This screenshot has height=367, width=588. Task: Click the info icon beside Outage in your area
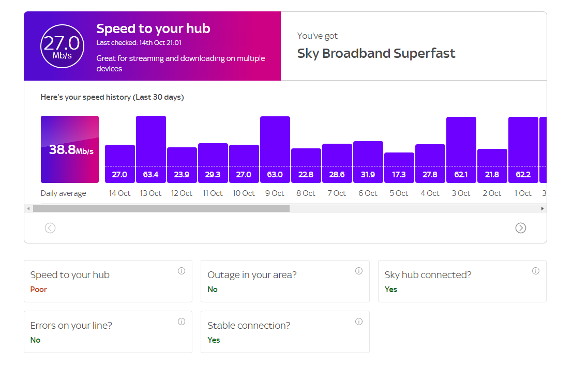pyautogui.click(x=358, y=270)
